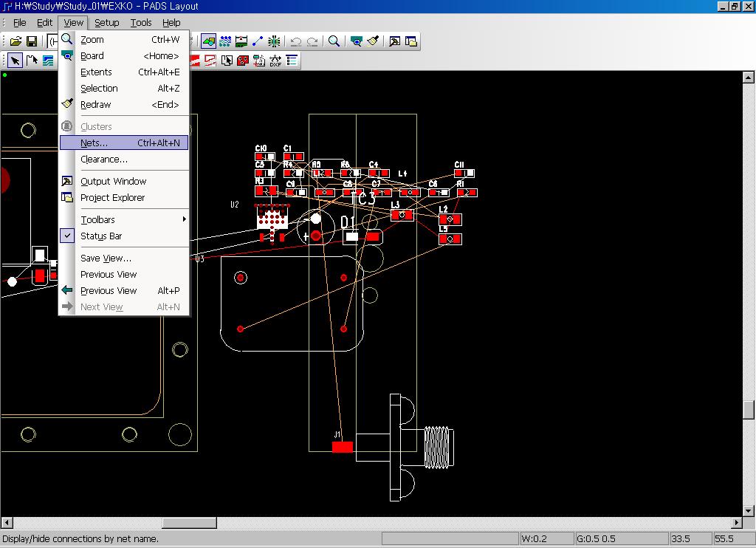This screenshot has height=548, width=756.
Task: Open the ECO toolbar icon
Action: click(258, 41)
